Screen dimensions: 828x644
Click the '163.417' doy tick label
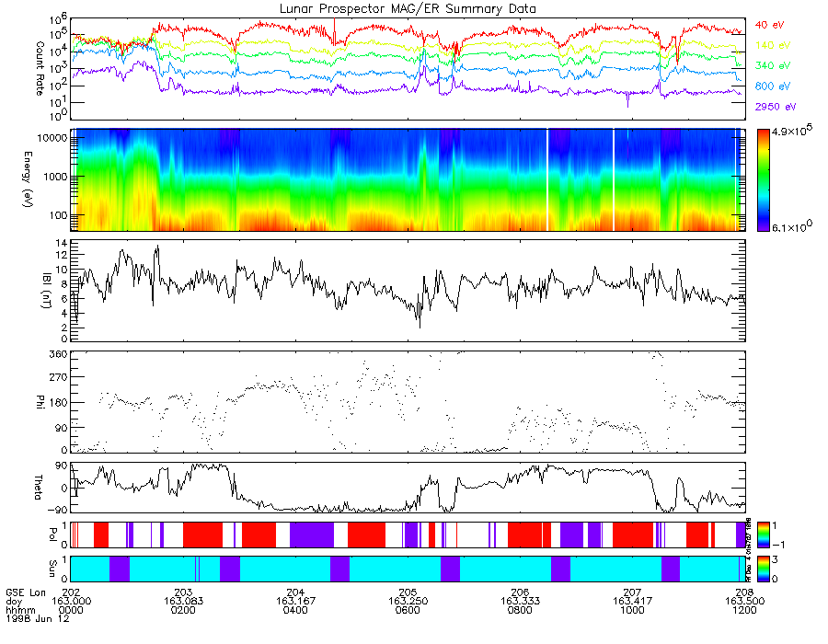point(632,602)
